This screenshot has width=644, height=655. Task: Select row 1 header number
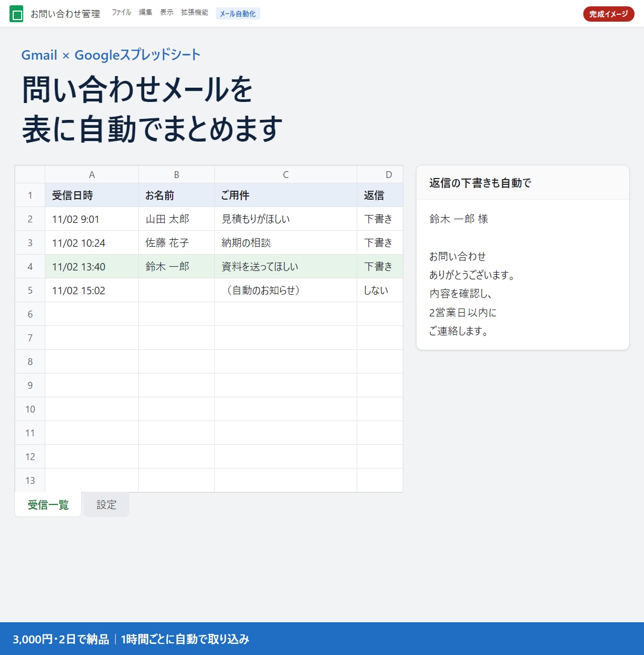pyautogui.click(x=30, y=195)
